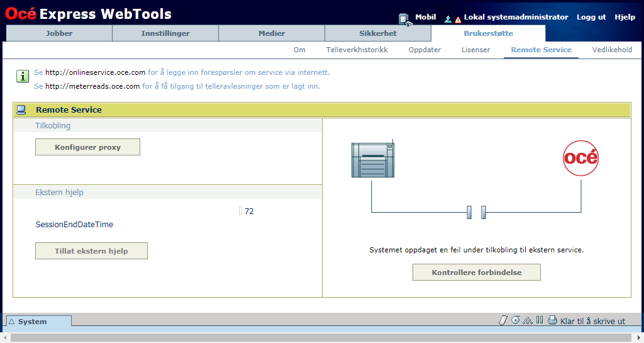The width and height of the screenshot is (644, 343).
Task: Click the Klar til å skrive ut status text
Action: tap(592, 321)
